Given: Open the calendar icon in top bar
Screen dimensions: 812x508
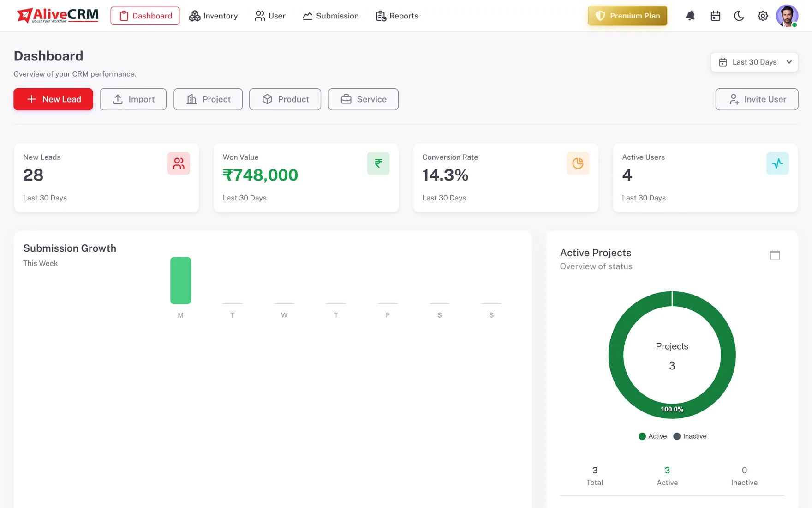Looking at the screenshot, I should click(716, 16).
